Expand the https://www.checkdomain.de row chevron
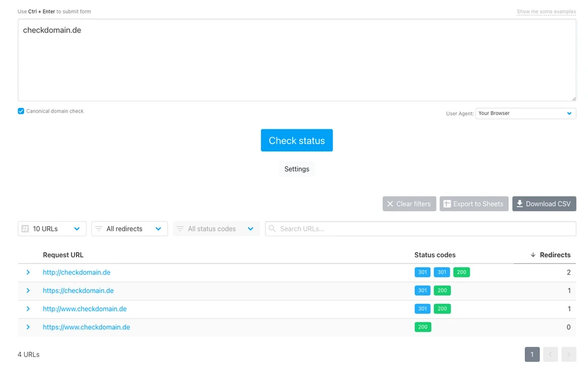Image resolution: width=588 pixels, height=371 pixels. pos(28,327)
